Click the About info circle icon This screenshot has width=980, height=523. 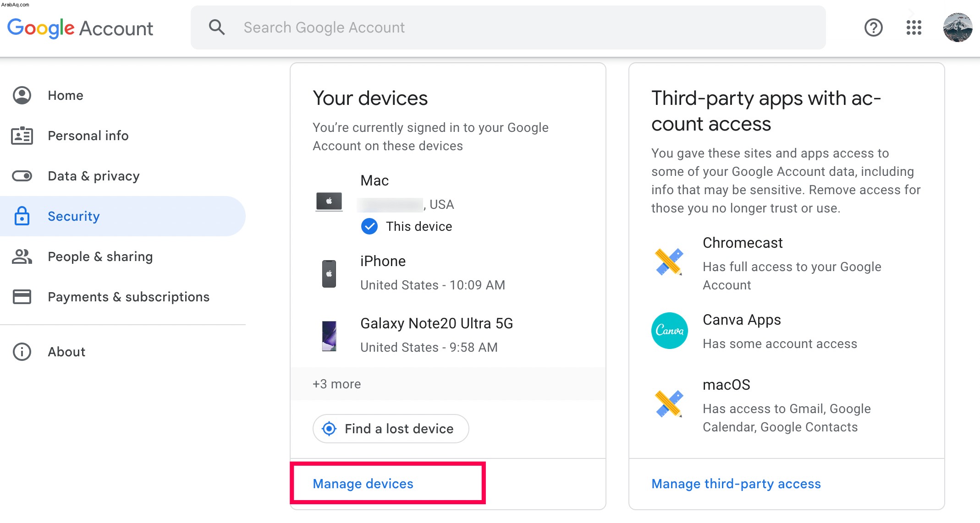pos(22,352)
